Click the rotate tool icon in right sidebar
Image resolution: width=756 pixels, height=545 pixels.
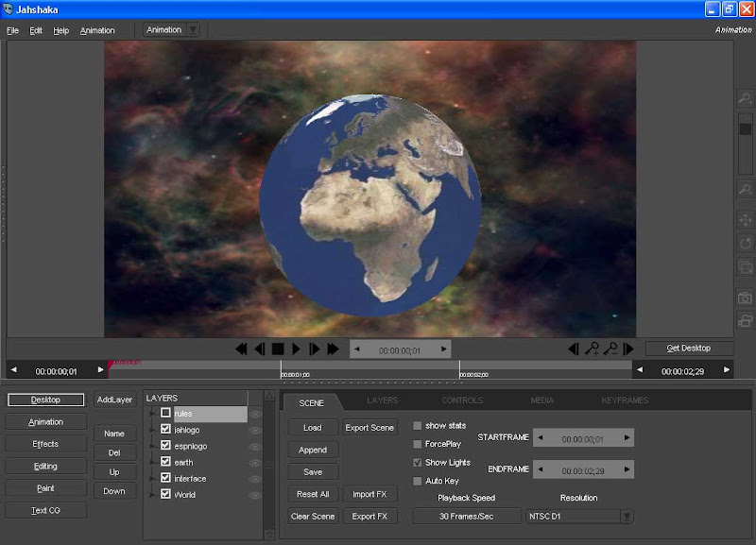pos(745,244)
